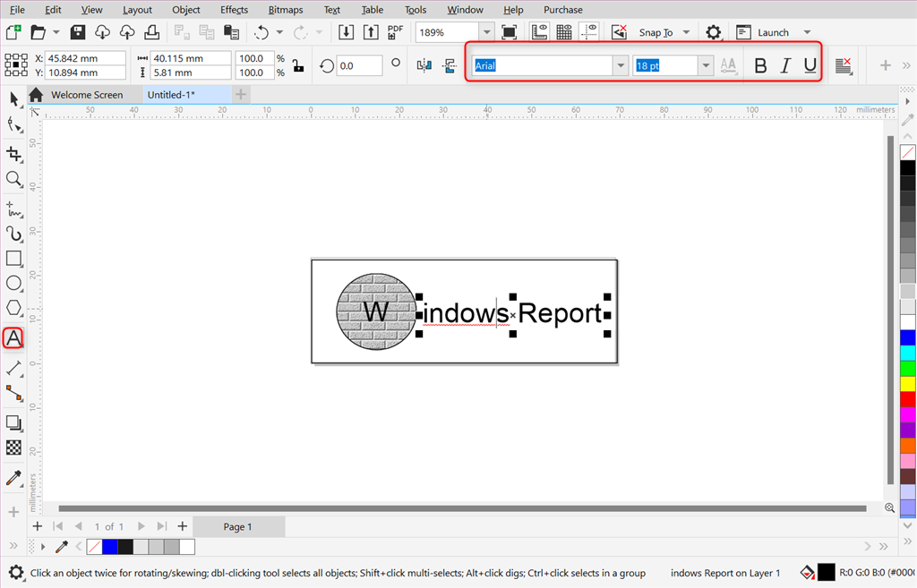Toggle show guidelines
This screenshot has width=917, height=588.
coord(589,32)
